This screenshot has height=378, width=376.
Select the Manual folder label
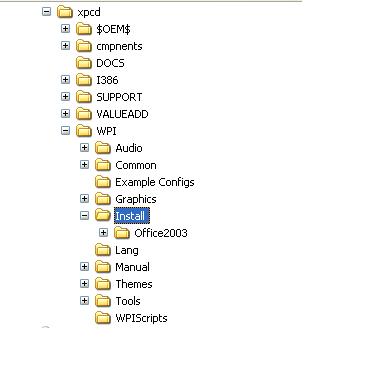pos(132,267)
